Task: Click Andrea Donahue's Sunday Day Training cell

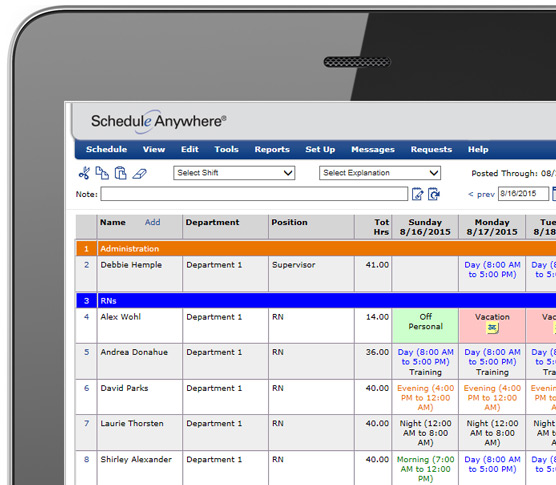Action: (425, 362)
